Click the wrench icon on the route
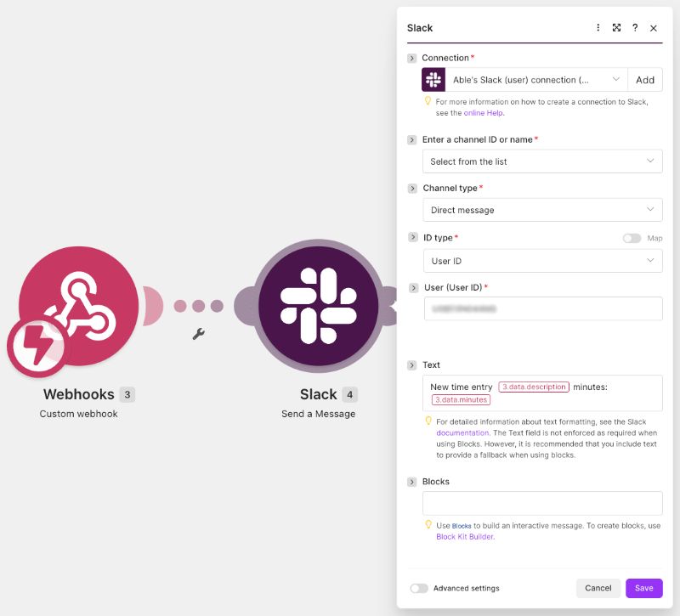Screen dimensions: 680x616 (199, 334)
